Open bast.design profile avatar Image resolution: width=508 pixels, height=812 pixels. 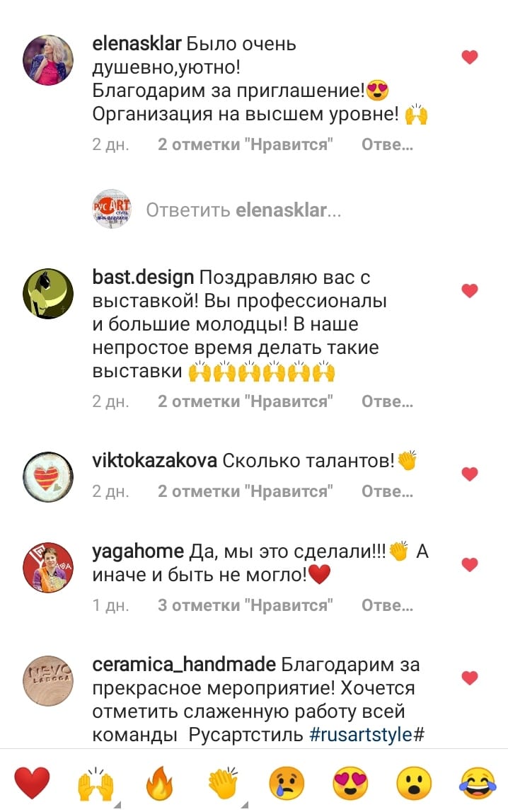48,294
